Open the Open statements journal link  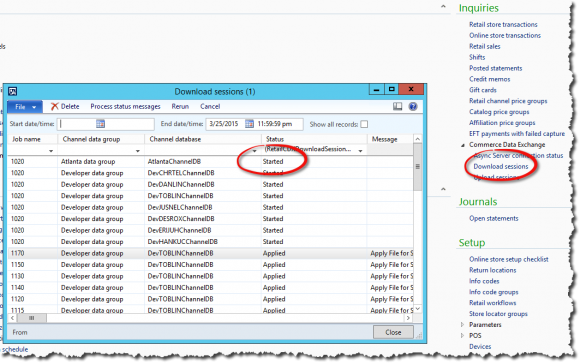(493, 218)
